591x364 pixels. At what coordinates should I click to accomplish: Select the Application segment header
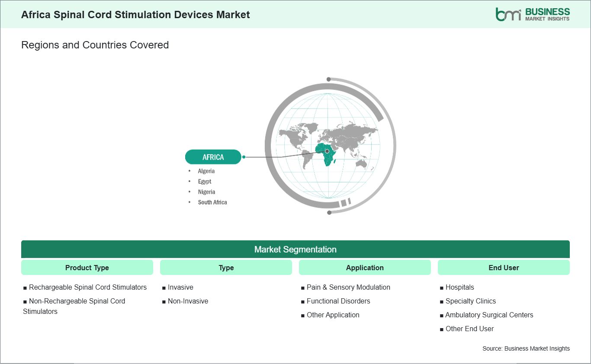coord(365,268)
